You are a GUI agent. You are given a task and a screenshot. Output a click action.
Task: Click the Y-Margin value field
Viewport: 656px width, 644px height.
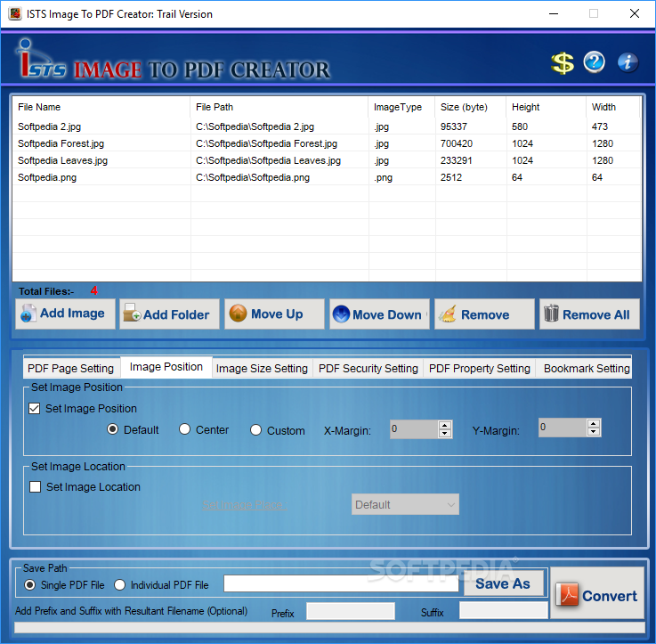pos(563,428)
